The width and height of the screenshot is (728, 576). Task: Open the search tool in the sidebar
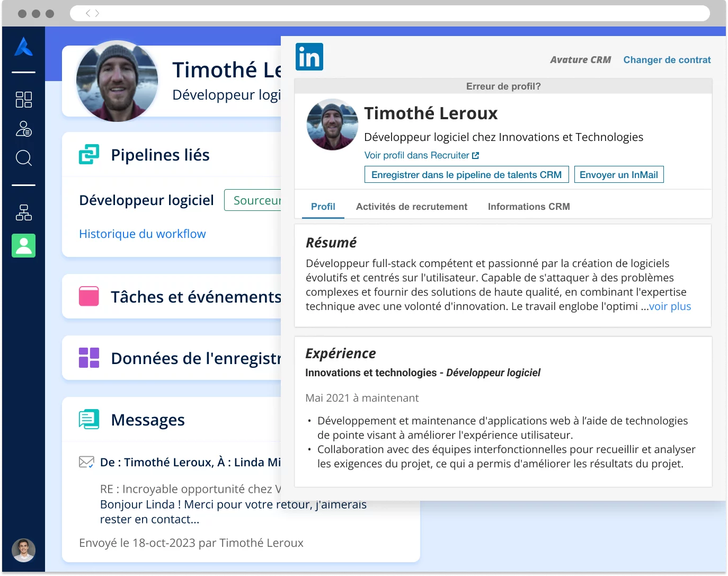point(23,158)
